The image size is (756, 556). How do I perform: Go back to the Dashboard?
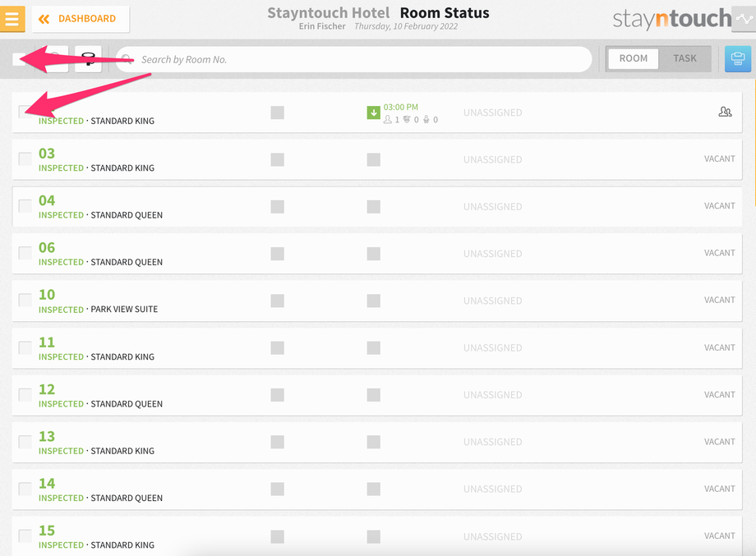[x=81, y=19]
